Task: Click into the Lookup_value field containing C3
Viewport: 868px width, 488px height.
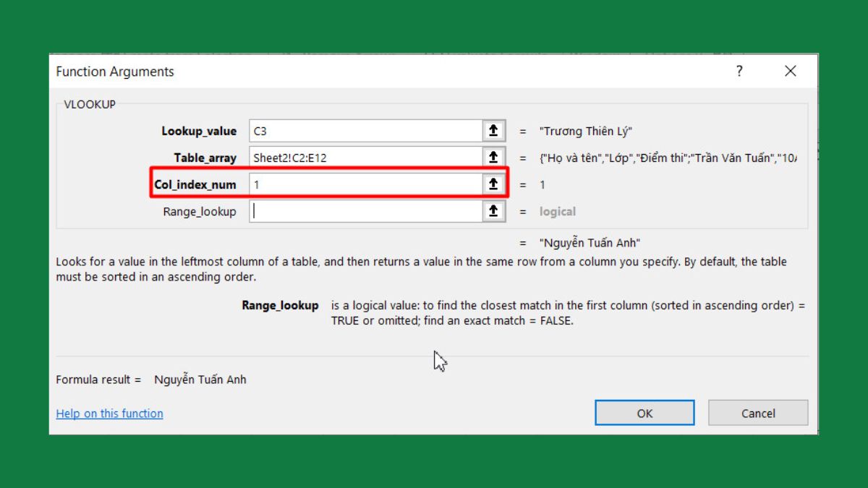Action: 366,131
